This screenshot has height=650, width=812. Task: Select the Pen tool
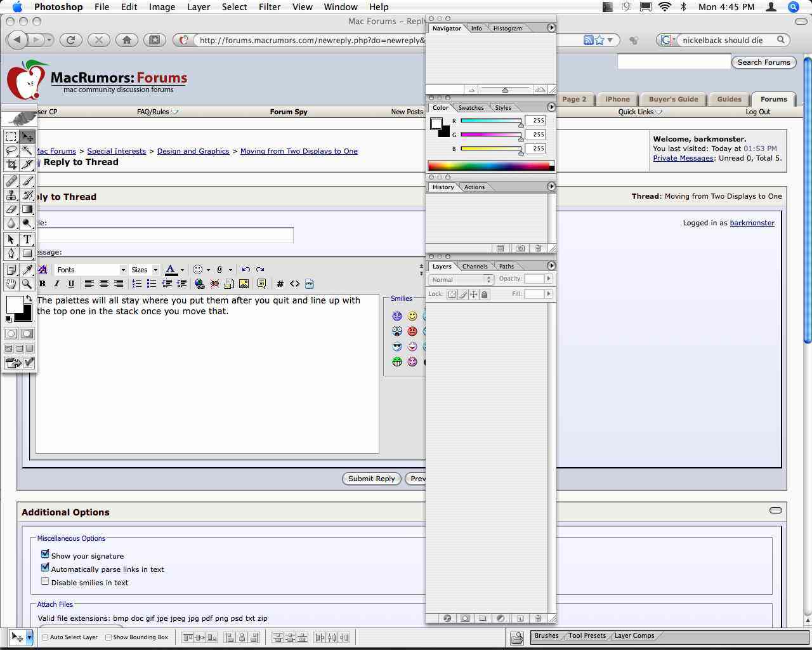(11, 253)
